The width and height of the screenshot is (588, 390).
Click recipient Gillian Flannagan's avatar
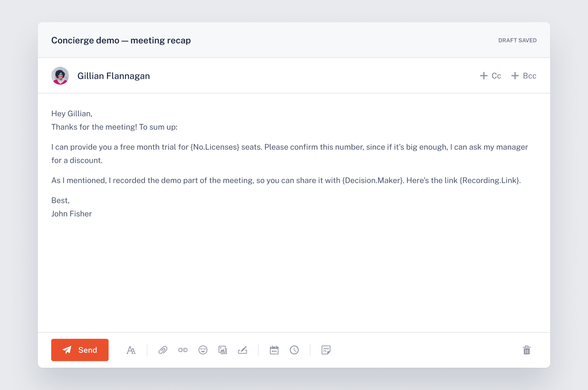point(60,76)
